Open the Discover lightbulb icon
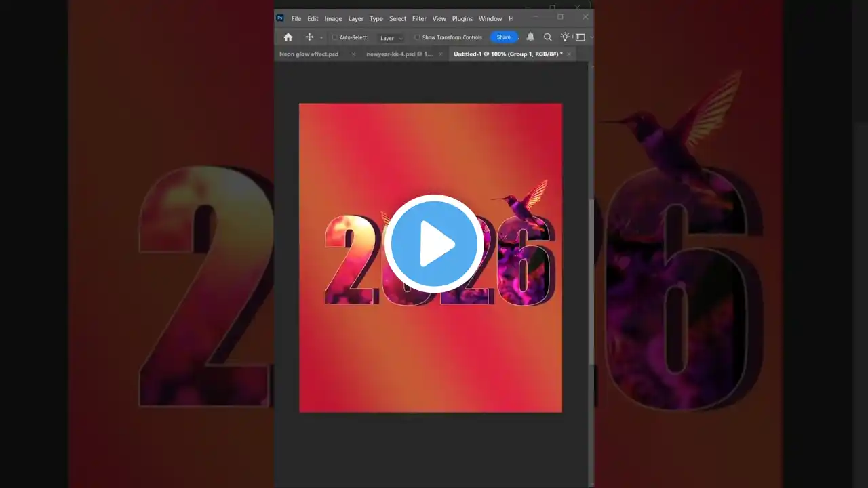This screenshot has width=868, height=488. [x=565, y=37]
